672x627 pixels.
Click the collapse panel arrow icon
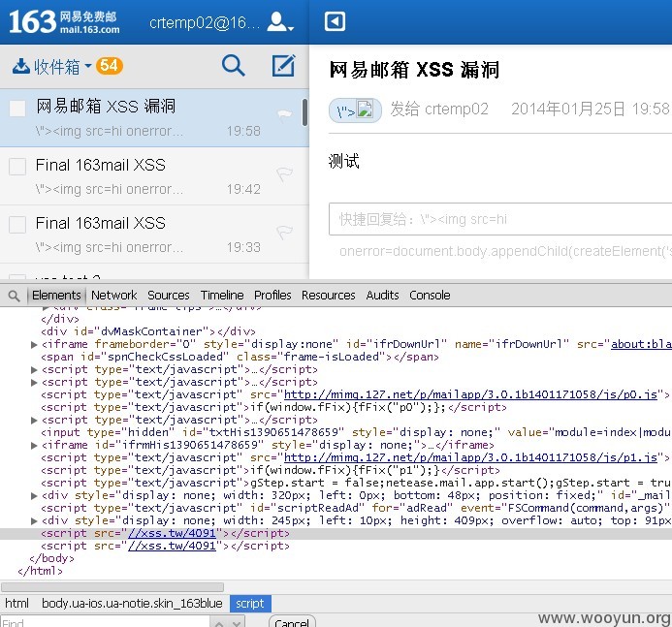tap(335, 21)
